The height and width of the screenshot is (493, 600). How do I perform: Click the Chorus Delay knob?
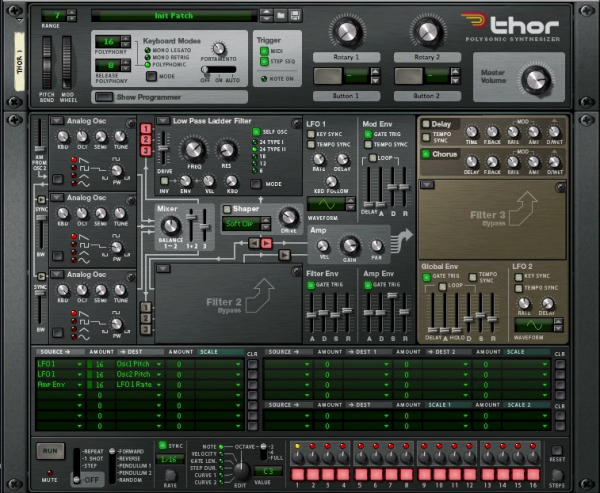pyautogui.click(x=471, y=162)
